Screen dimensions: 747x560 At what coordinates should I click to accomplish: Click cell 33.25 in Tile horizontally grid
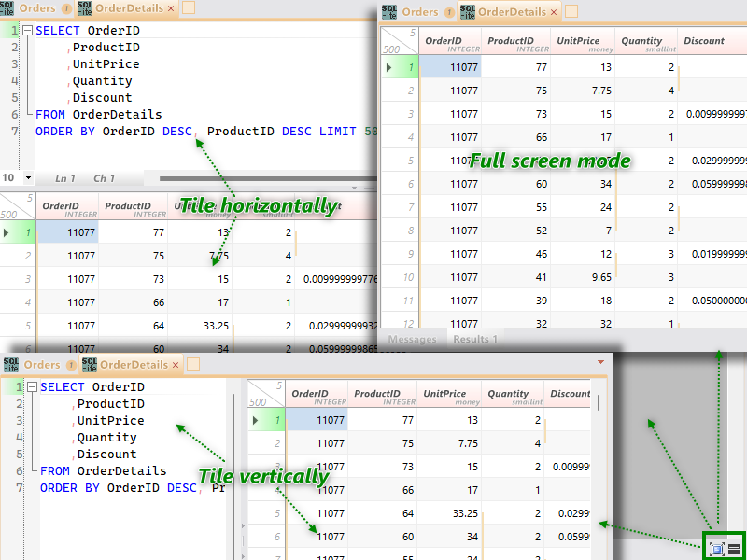(x=200, y=326)
